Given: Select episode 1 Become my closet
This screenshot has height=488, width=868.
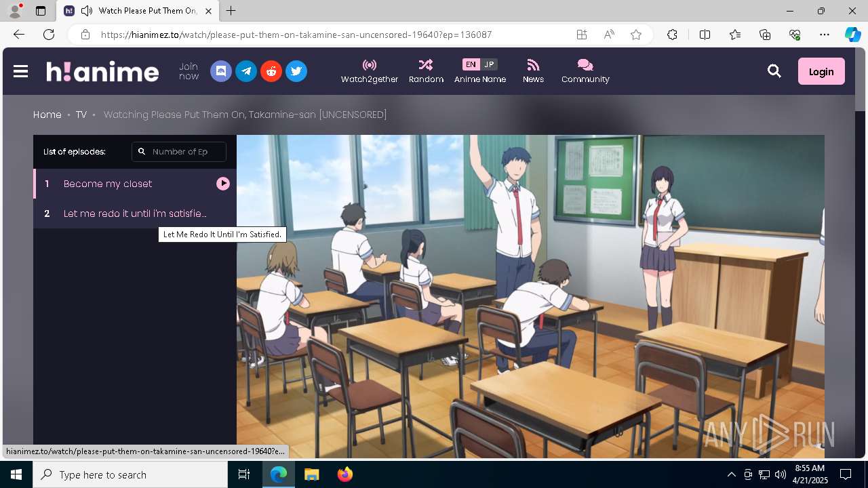Looking at the screenshot, I should [135, 184].
